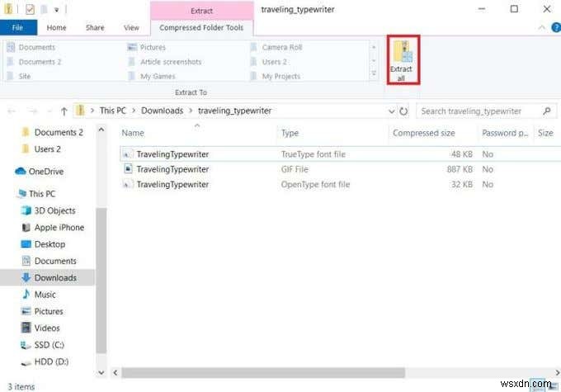
Task: Select This PC in the navigation pane
Action: pos(36,194)
